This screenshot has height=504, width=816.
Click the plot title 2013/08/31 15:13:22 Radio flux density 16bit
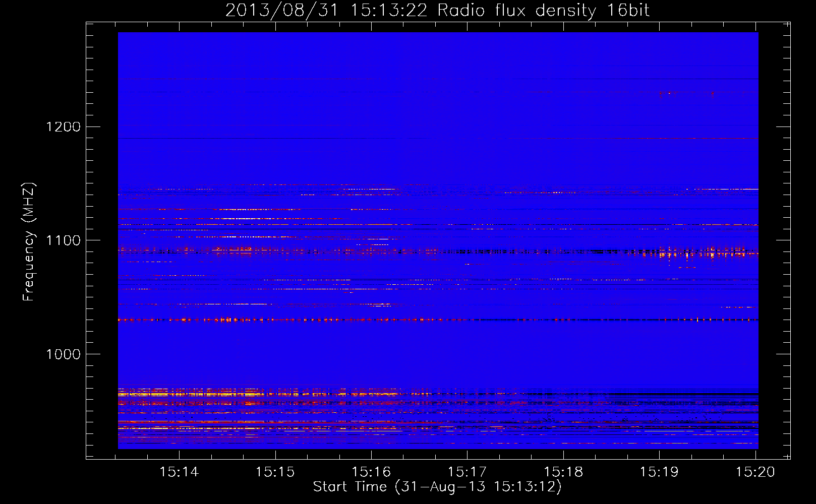[437, 11]
